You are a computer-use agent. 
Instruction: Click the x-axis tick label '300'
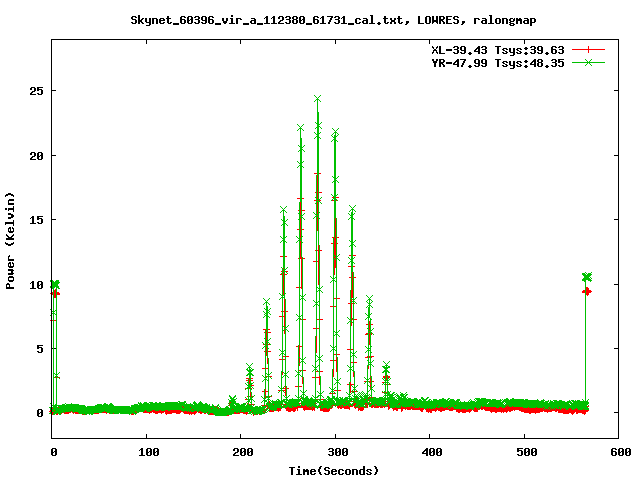(x=338, y=452)
